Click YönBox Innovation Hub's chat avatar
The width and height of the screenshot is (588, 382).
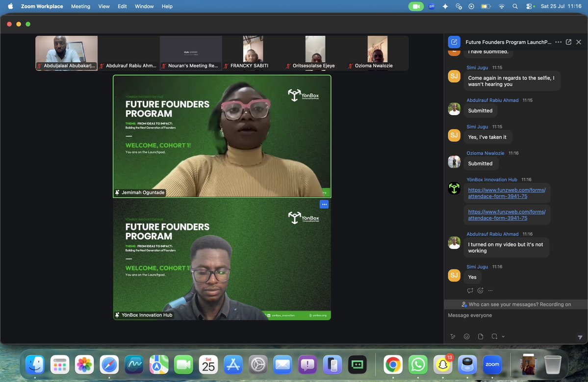(x=454, y=188)
